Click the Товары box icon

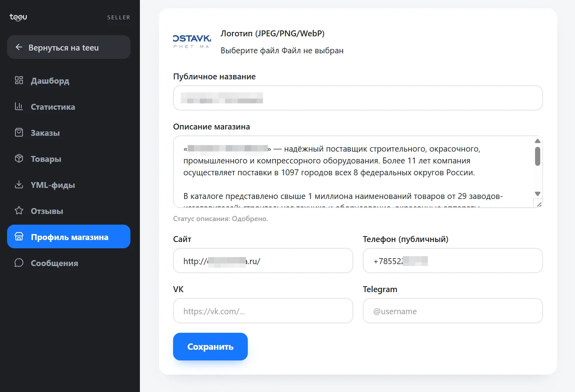click(x=19, y=159)
